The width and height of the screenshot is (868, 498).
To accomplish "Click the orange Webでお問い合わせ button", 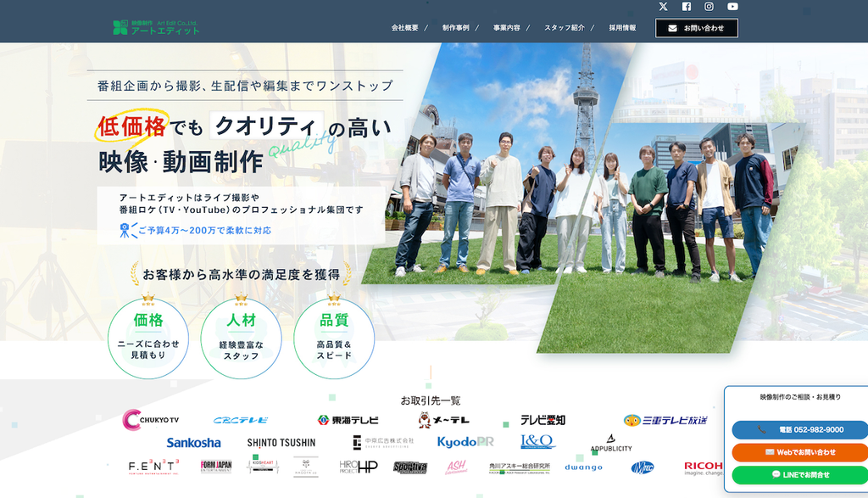I will [x=799, y=452].
